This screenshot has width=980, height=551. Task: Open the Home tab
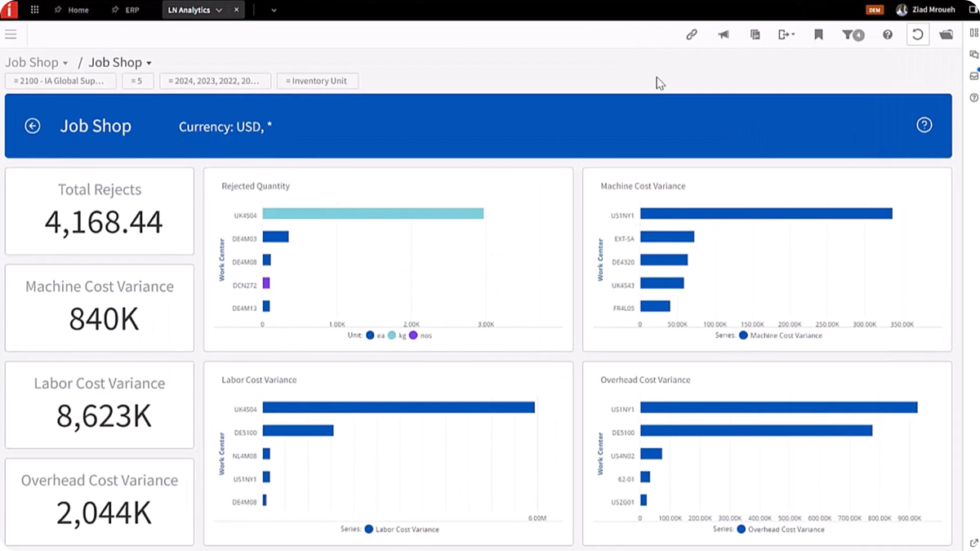(78, 10)
